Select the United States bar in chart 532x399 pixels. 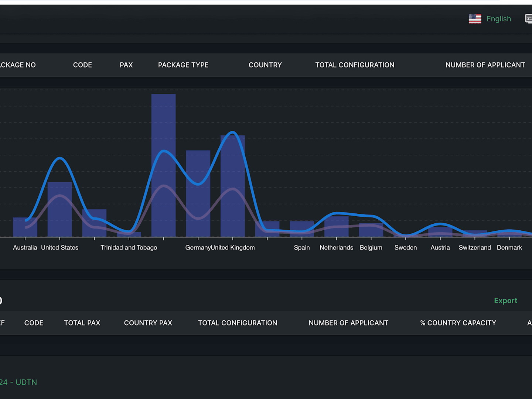pos(59,209)
